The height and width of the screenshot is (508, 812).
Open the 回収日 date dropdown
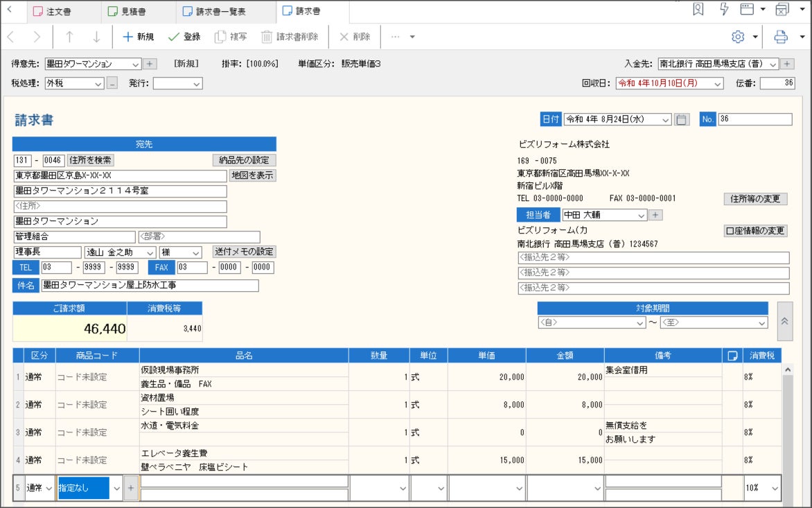click(717, 83)
